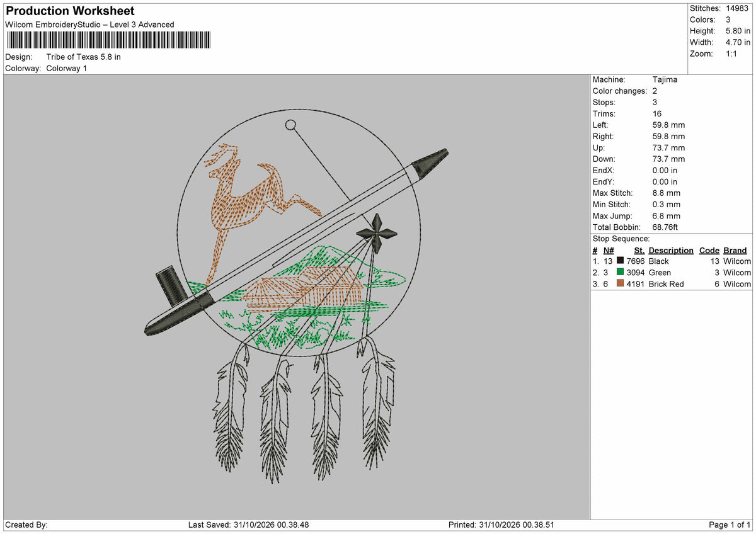Click the embroidery design preview image
The width and height of the screenshot is (756, 534).
tap(297, 297)
